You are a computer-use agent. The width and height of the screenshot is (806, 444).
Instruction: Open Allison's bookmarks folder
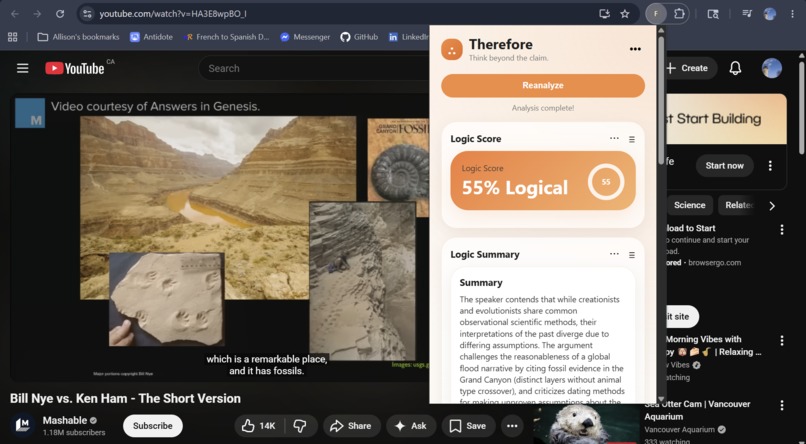(x=78, y=37)
